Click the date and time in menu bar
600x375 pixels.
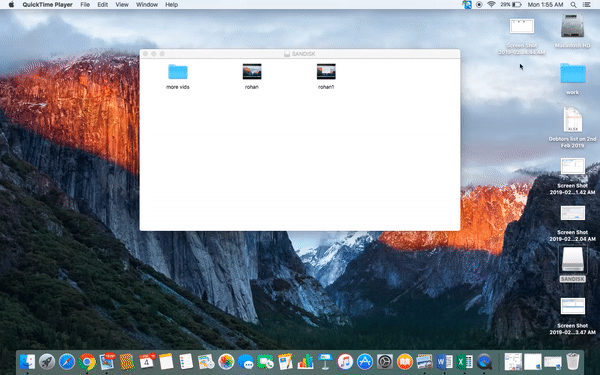(x=545, y=5)
